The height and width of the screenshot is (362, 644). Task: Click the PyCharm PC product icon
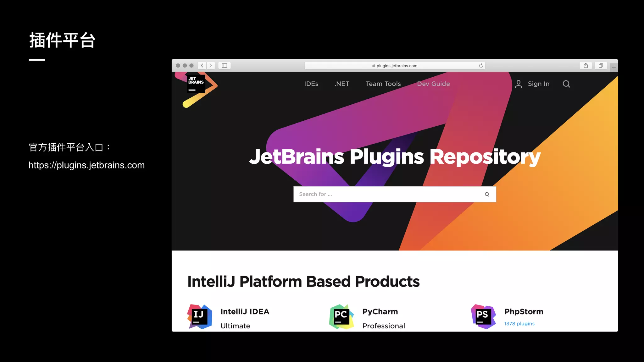coord(341,317)
